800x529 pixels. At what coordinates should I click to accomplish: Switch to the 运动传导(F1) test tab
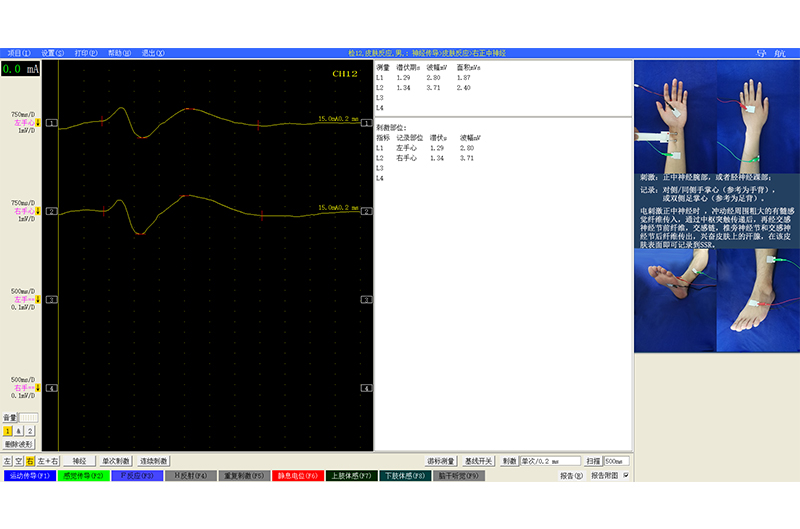pyautogui.click(x=28, y=476)
